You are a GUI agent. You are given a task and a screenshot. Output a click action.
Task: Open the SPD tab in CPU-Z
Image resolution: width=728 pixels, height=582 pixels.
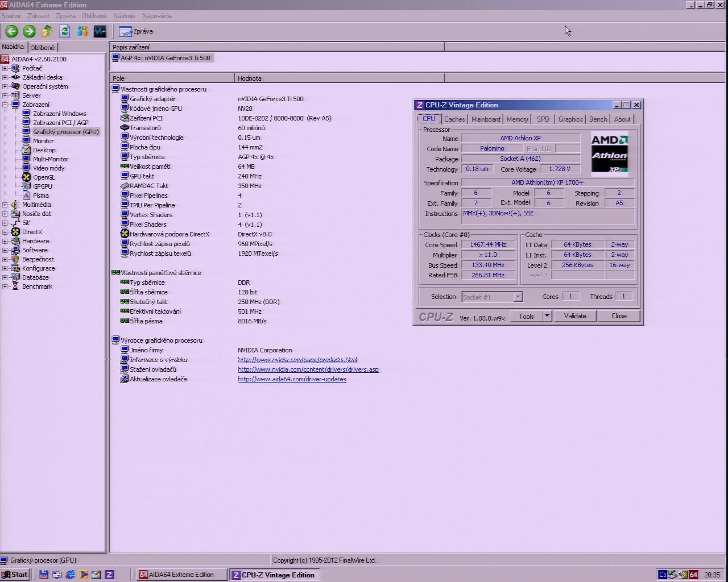tap(543, 119)
